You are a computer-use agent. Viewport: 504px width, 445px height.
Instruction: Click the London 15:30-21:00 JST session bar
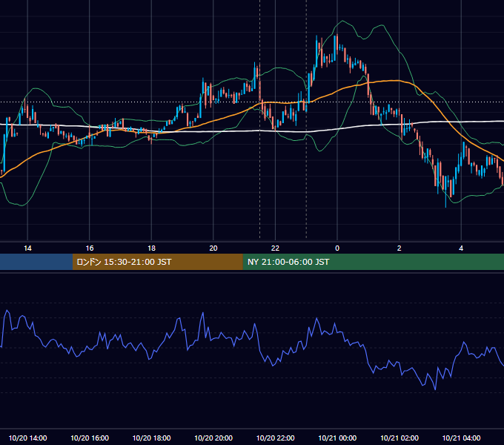click(x=157, y=262)
